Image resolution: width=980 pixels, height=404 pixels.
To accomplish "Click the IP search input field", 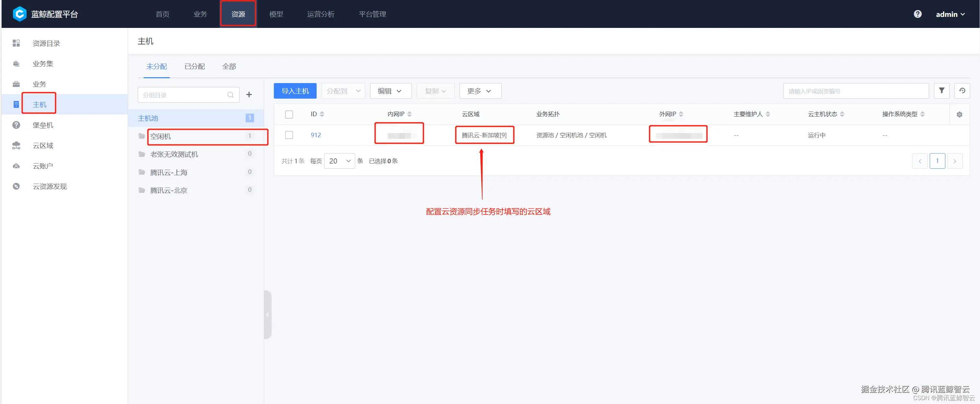I will [x=855, y=91].
